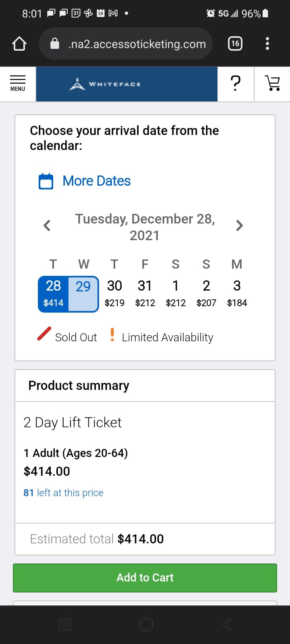The height and width of the screenshot is (644, 290).
Task: Open the browser tab switcher showing 16
Action: pos(235,43)
